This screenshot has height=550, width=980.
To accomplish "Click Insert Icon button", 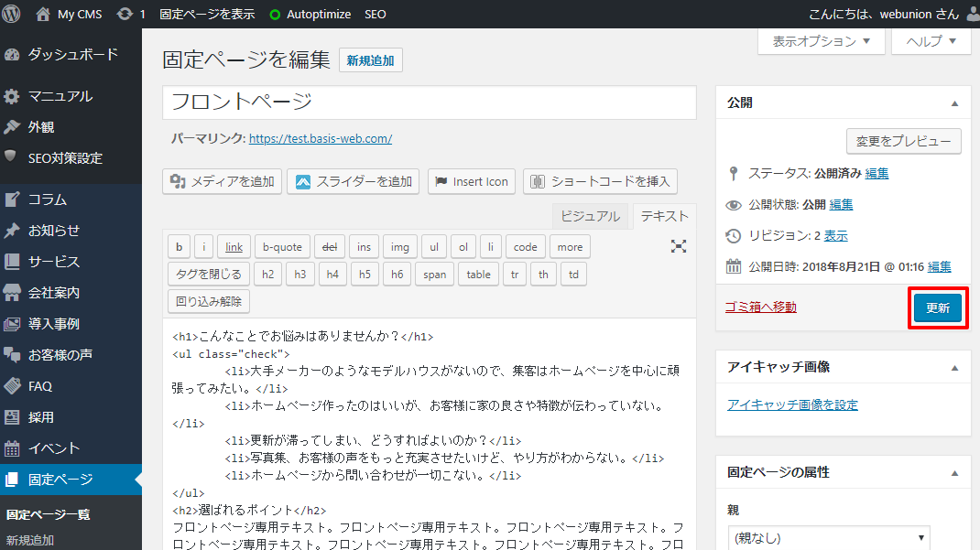I will (472, 182).
